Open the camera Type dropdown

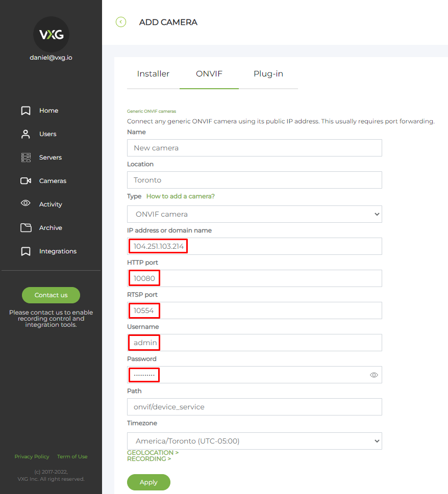tap(254, 214)
